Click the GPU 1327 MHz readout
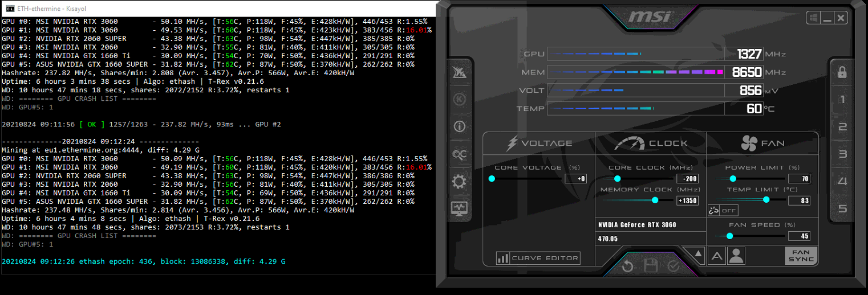The image size is (868, 295). (744, 54)
